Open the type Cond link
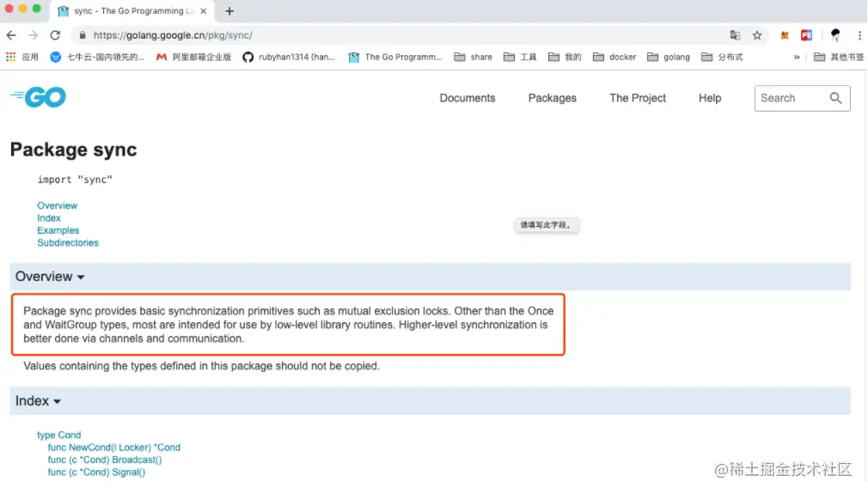Image resolution: width=868 pixels, height=494 pixels. coord(58,436)
